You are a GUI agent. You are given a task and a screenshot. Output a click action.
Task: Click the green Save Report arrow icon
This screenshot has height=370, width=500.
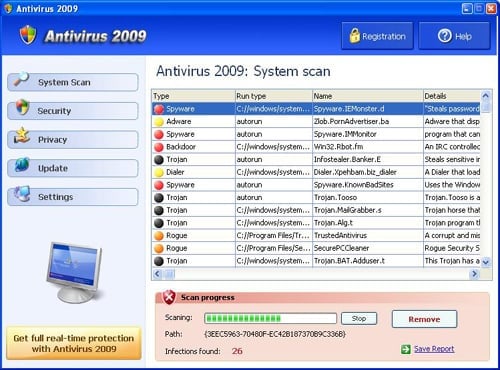click(x=406, y=349)
